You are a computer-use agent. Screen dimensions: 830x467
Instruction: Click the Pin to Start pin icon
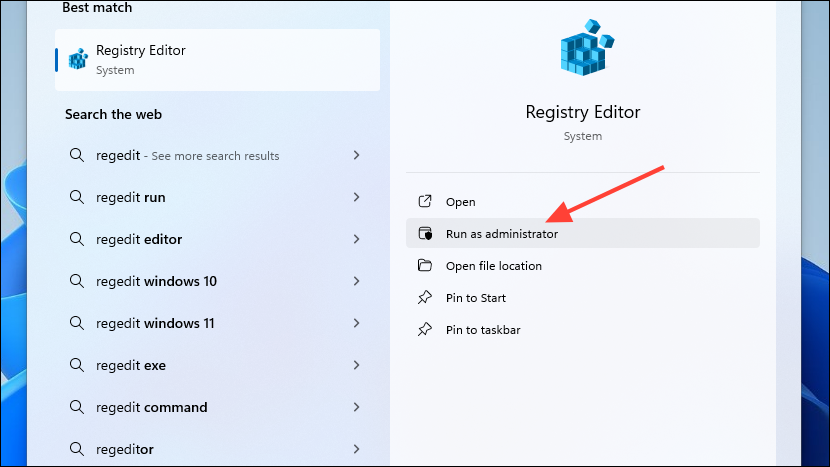(425, 298)
